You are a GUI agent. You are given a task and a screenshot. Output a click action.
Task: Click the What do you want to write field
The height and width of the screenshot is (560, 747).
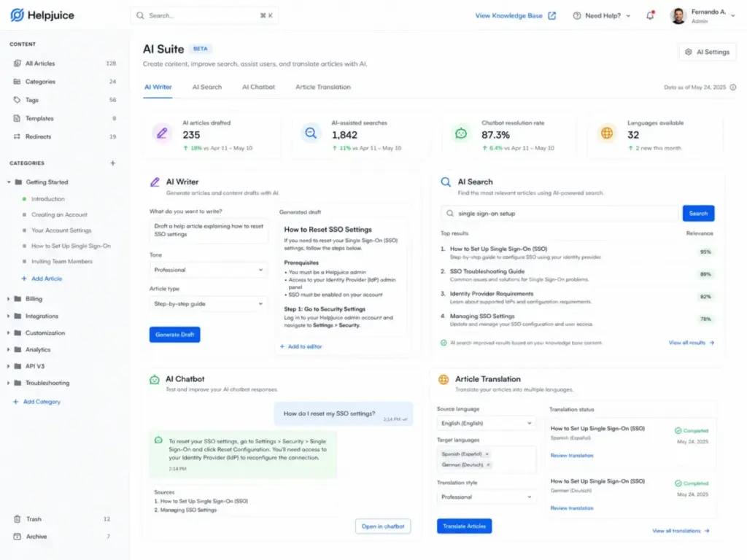point(208,230)
